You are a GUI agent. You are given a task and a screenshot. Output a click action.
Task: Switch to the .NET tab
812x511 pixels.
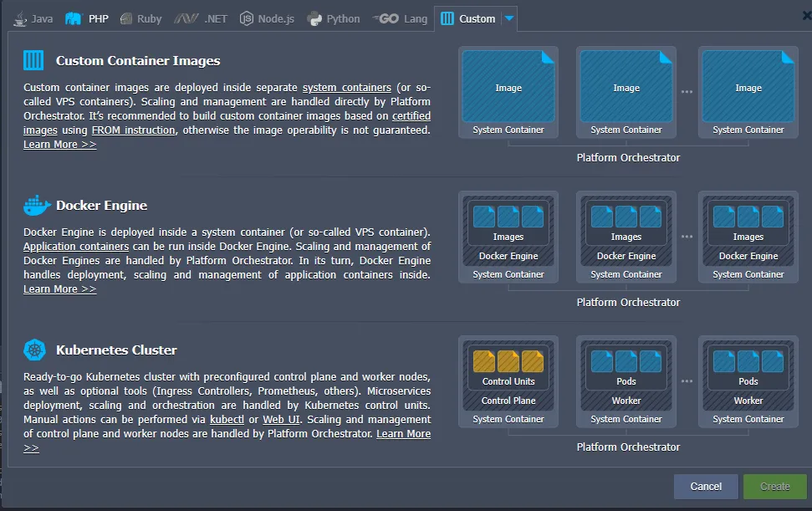coord(201,18)
